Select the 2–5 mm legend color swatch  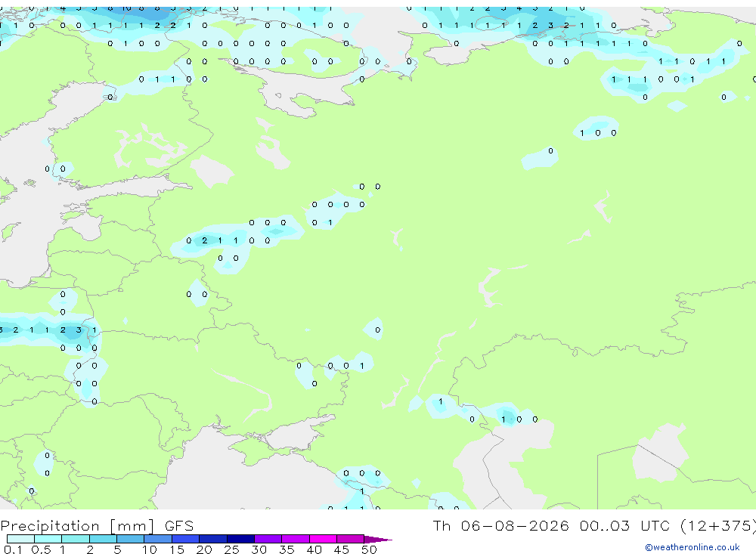(x=103, y=539)
